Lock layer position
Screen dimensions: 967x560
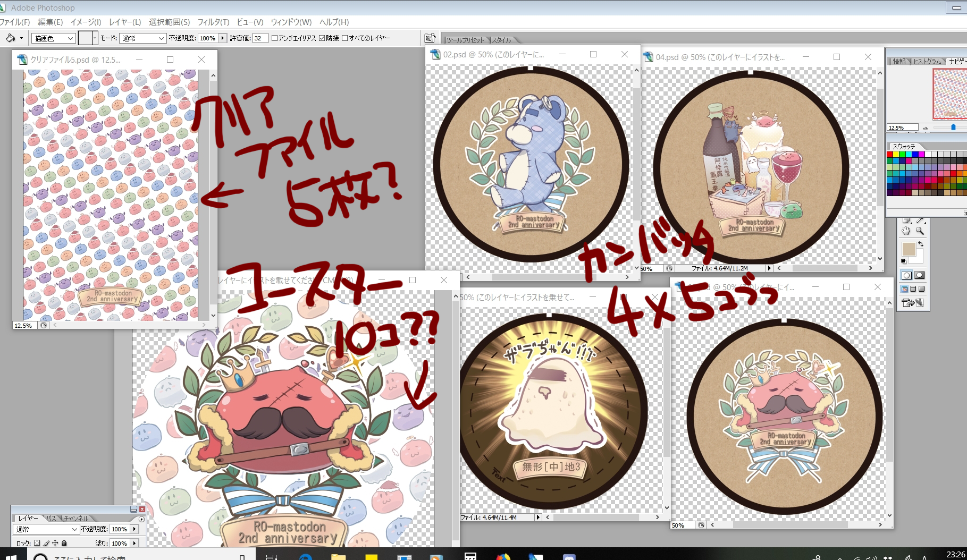pyautogui.click(x=55, y=543)
